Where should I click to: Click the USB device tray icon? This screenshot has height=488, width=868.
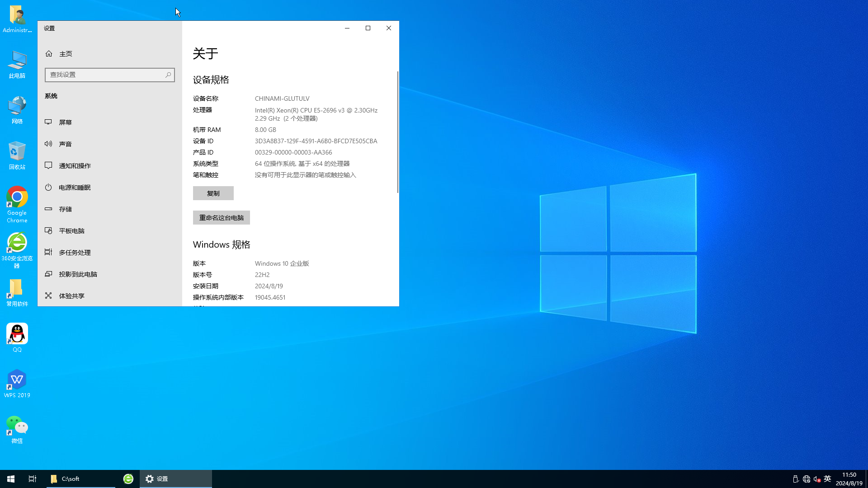(796, 479)
